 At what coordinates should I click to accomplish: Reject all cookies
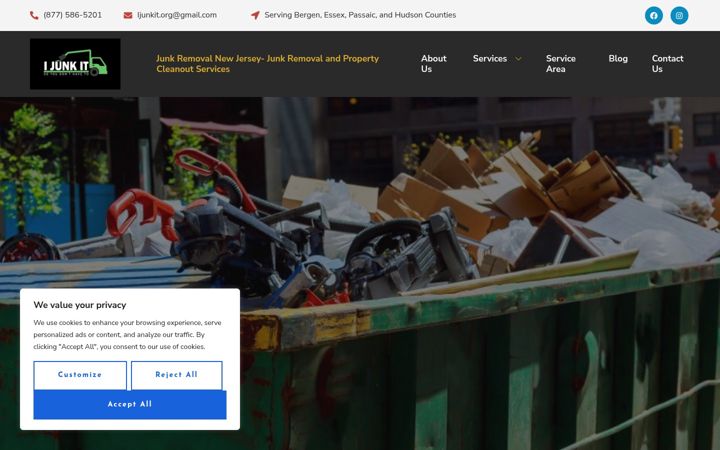point(176,375)
